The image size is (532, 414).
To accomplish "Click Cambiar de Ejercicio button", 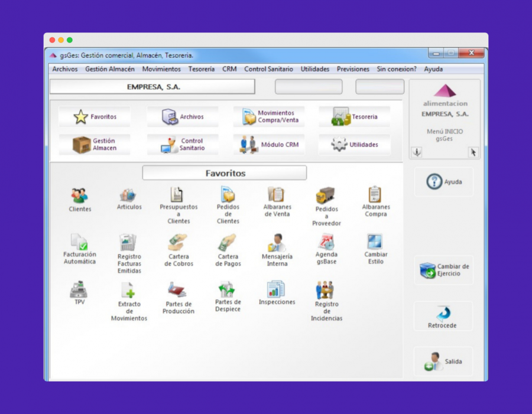I will pyautogui.click(x=444, y=270).
